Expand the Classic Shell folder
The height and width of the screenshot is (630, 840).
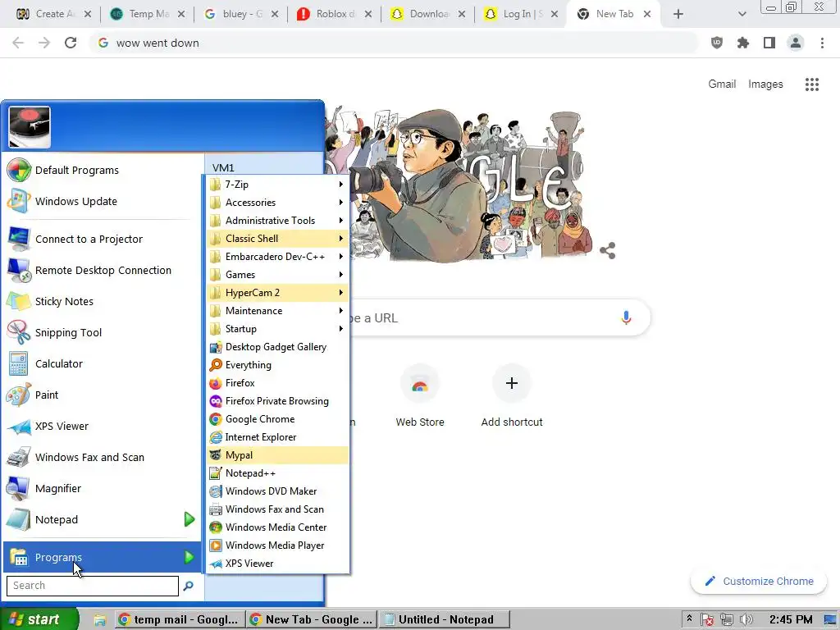277,239
